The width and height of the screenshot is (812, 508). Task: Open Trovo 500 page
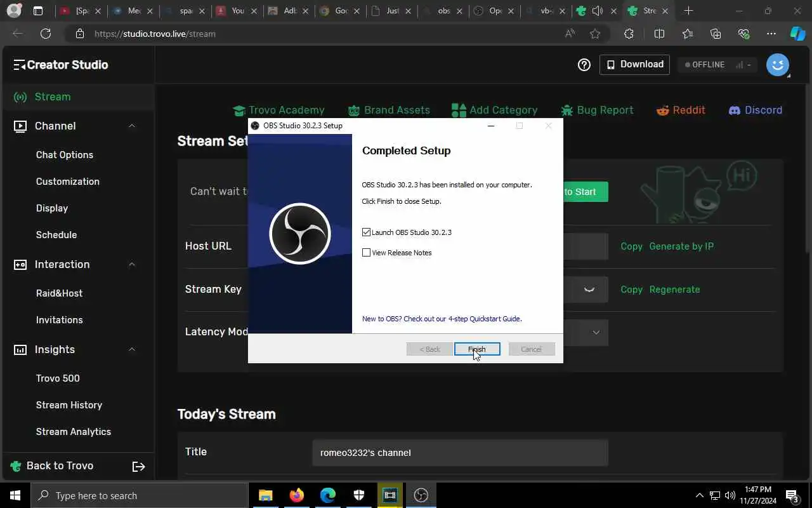click(58, 378)
